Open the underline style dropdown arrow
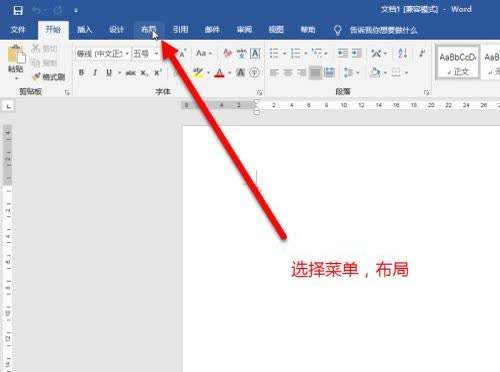Viewport: 500px width, 372px height. tap(119, 73)
